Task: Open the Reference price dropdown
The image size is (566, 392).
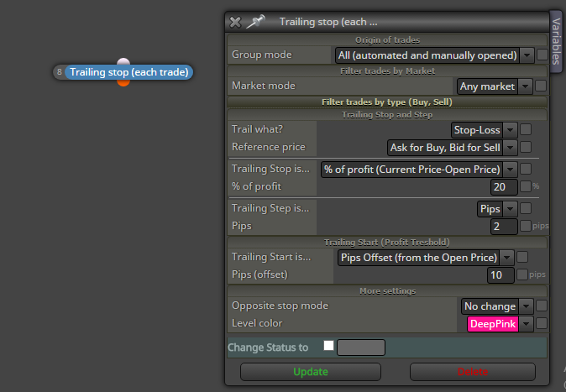Action: [x=453, y=148]
